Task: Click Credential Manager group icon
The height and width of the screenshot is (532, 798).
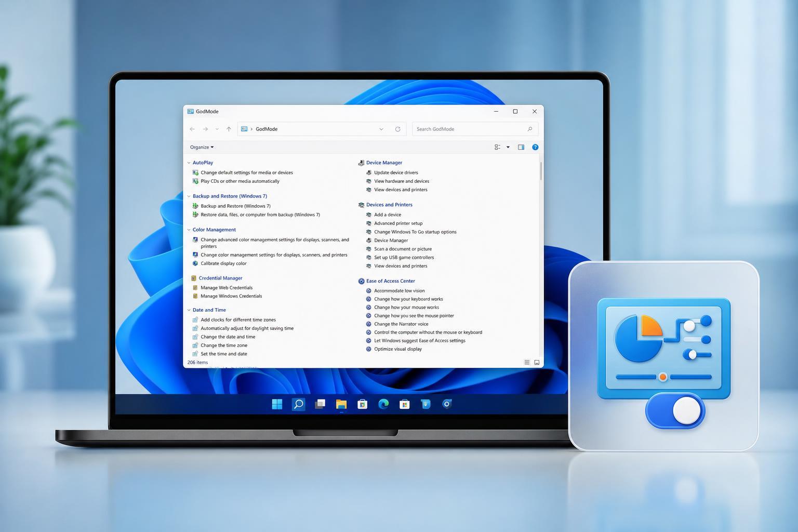Action: (x=194, y=278)
